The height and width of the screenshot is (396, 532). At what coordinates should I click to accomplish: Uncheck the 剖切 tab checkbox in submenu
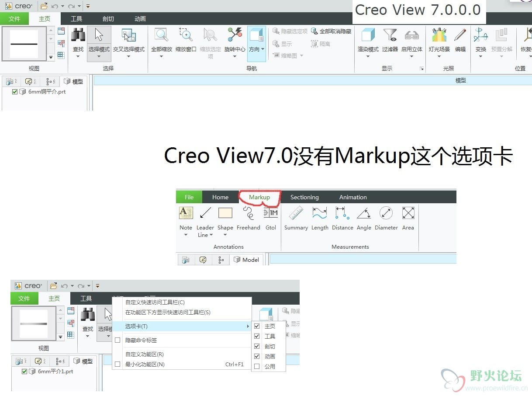[x=257, y=346]
